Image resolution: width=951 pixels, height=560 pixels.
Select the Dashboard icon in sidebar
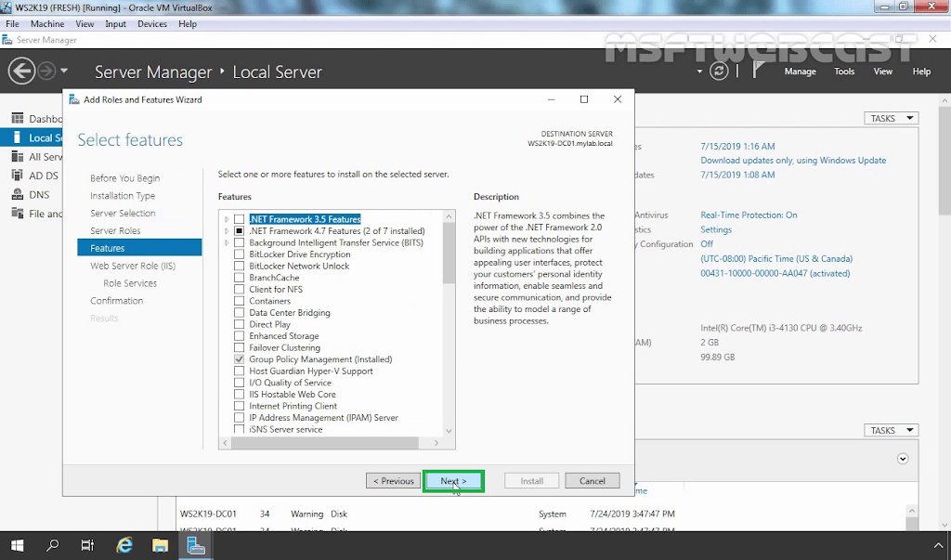[18, 118]
